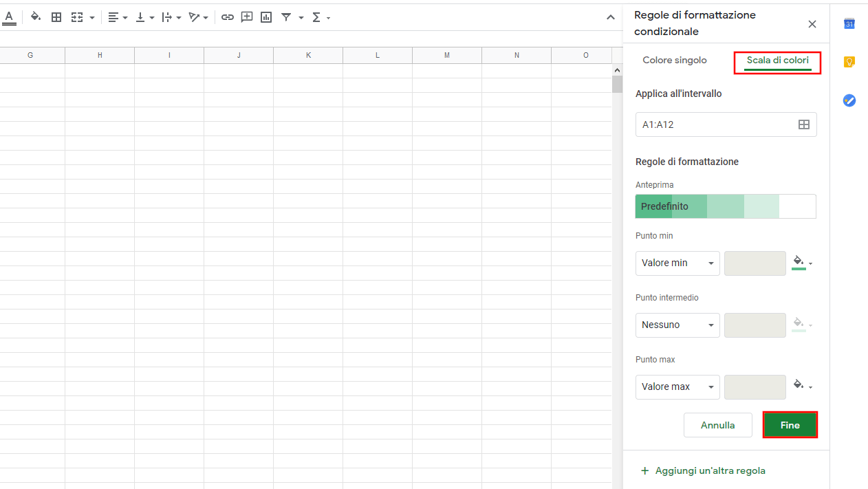Select column N header
This screenshot has height=489, width=868.
pos(517,55)
